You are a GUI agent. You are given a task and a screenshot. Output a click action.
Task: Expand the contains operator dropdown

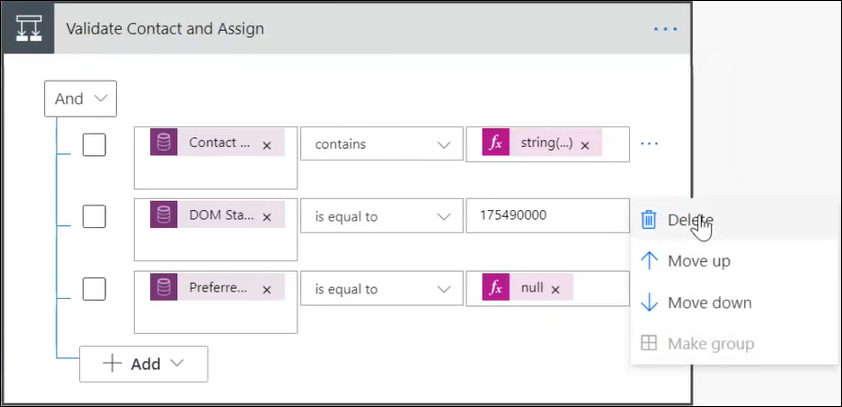(380, 145)
